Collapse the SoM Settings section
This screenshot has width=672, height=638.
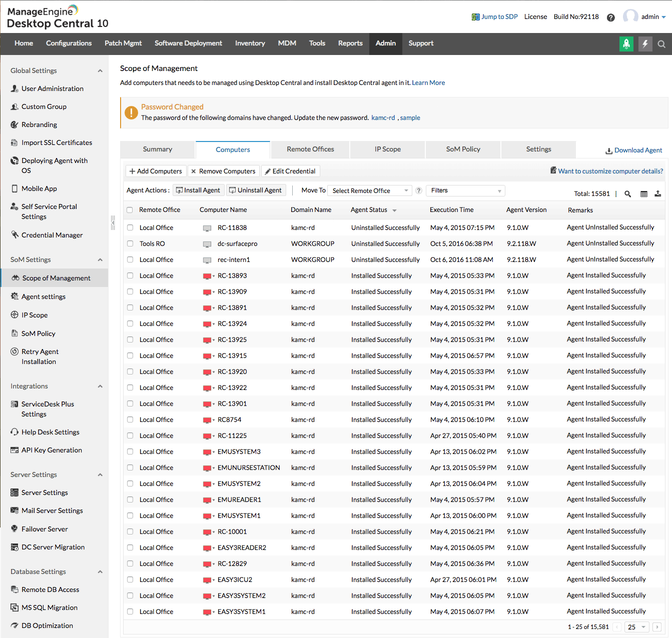(x=100, y=259)
